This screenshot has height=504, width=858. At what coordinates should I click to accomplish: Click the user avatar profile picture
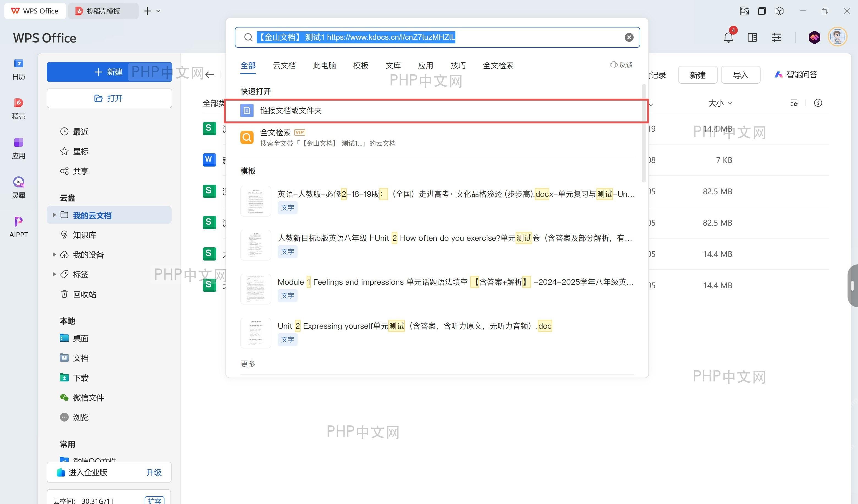pos(837,37)
